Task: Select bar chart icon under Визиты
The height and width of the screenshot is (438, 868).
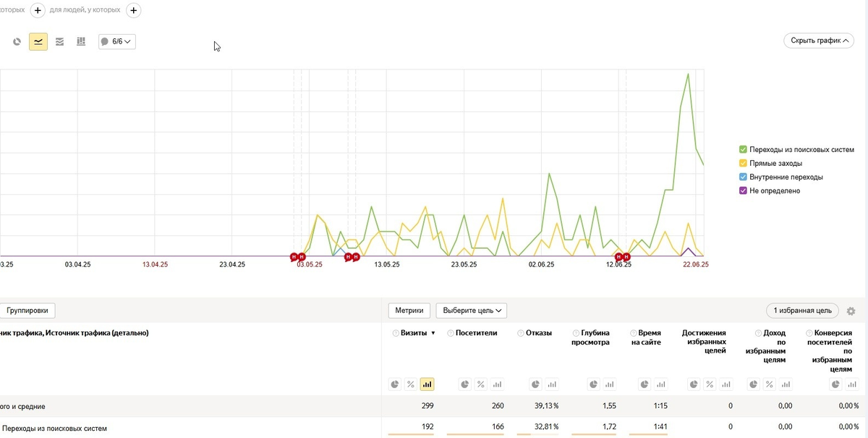Action: coord(427,384)
